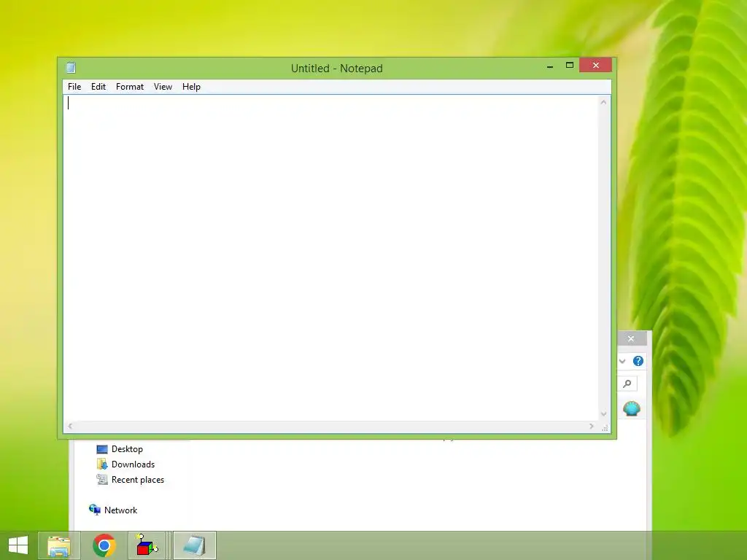Open the colored cube app on the taskbar
Viewport: 747px width, 560px height.
(x=147, y=545)
